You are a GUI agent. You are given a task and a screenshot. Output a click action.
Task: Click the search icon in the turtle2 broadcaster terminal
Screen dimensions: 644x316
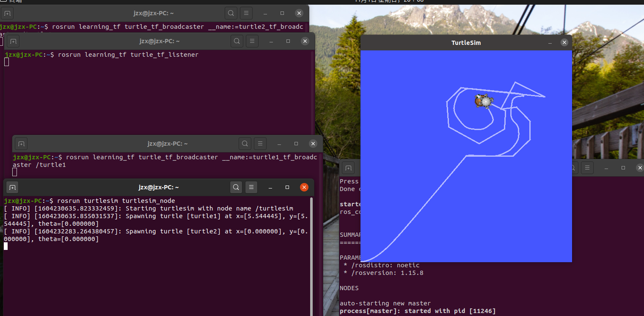click(231, 13)
